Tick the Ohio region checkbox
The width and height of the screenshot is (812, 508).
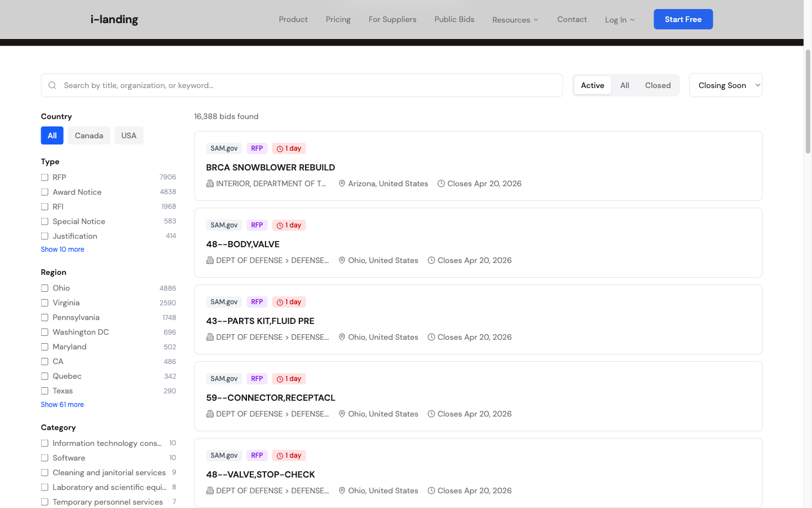(45, 288)
